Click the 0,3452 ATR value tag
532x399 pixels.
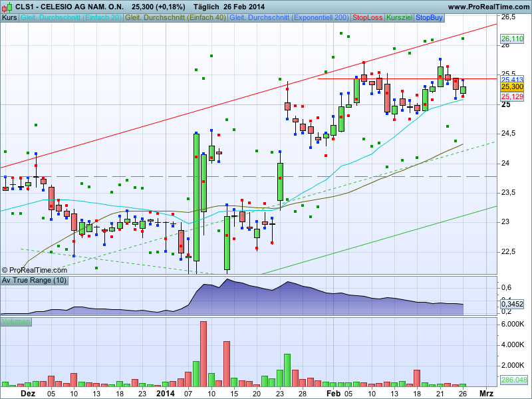click(511, 304)
